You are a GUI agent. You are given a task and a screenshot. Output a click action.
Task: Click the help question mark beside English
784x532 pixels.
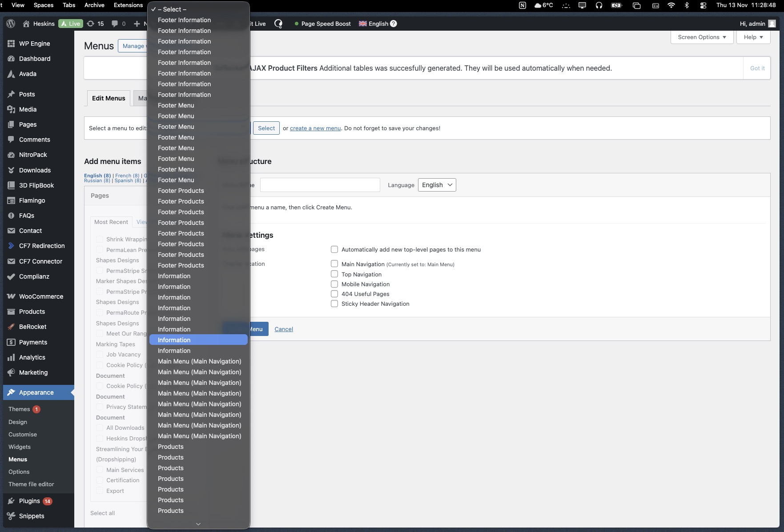(394, 24)
